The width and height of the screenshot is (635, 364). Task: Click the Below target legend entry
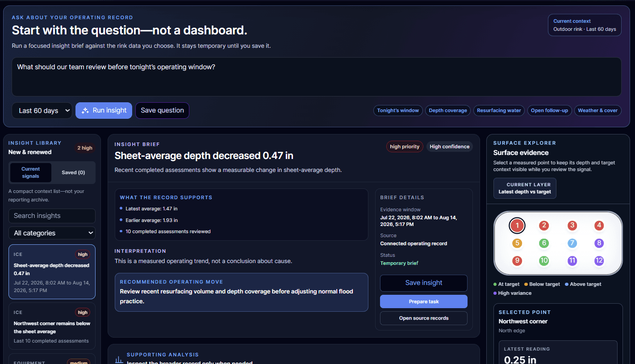click(542, 284)
